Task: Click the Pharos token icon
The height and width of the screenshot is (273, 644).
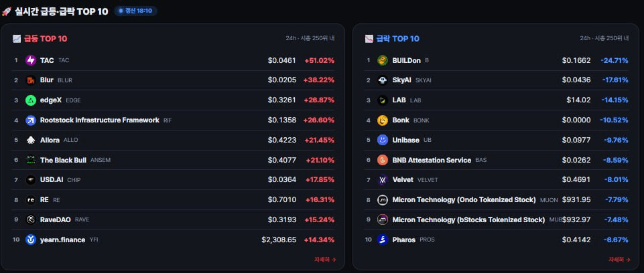Action: pyautogui.click(x=383, y=240)
